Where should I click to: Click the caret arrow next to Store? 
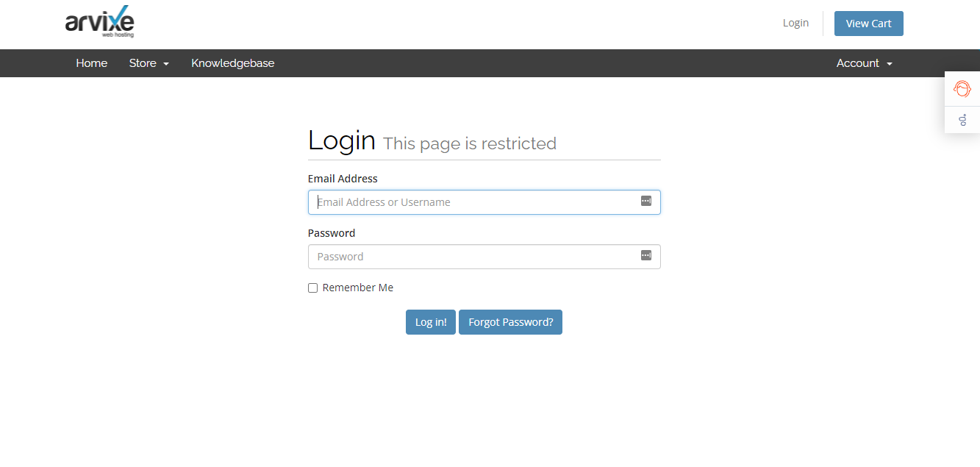[166, 64]
